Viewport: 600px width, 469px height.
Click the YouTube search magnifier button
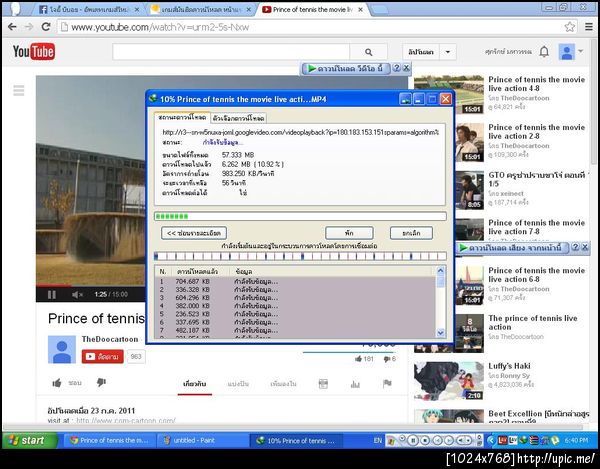point(368,52)
